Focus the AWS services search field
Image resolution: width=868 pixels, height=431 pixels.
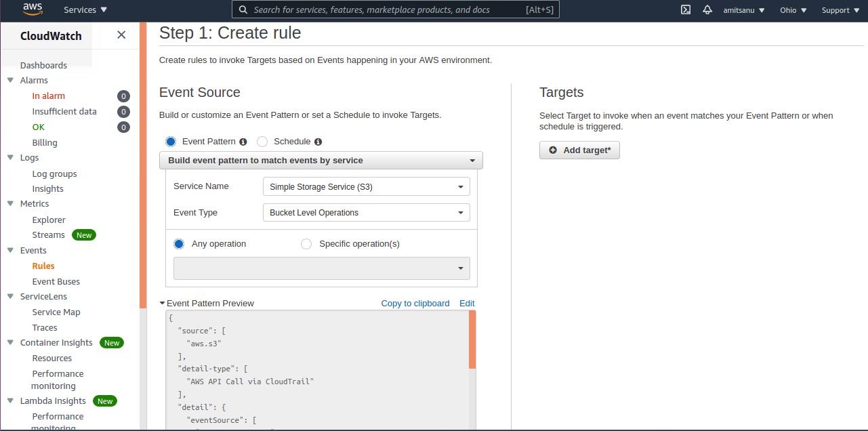(396, 9)
